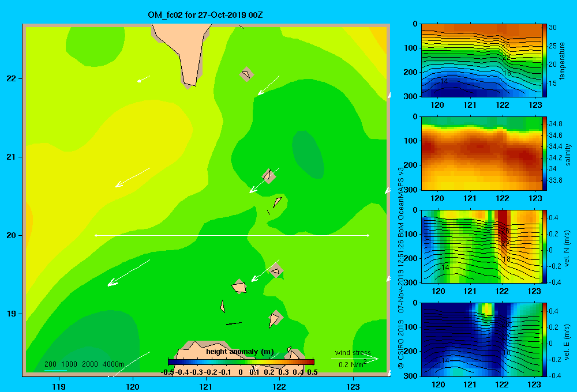
Task: Click the '0.5' maximum on height anomaly scale
Action: 312,372
